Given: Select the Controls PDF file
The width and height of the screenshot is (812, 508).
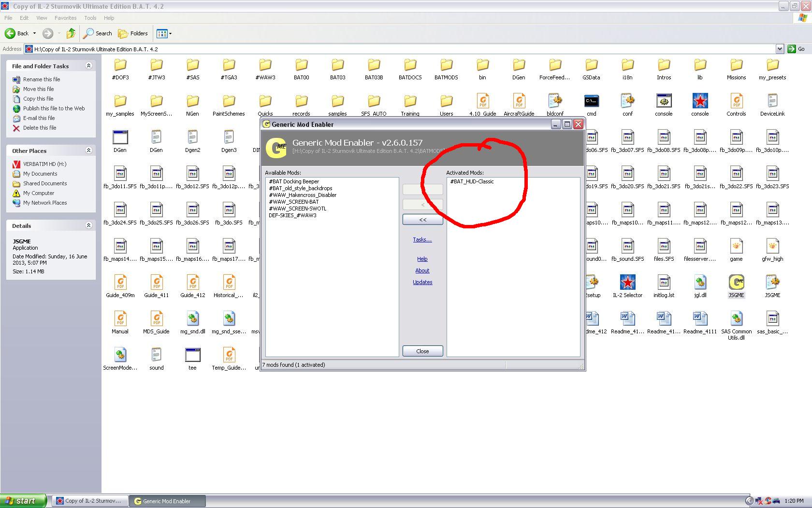Looking at the screenshot, I should click(x=736, y=105).
